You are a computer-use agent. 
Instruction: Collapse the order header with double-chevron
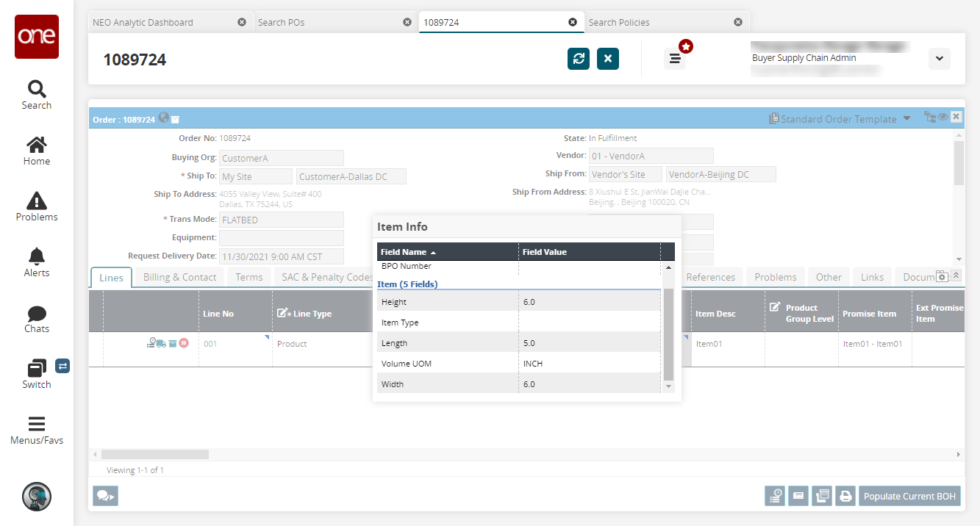click(956, 275)
